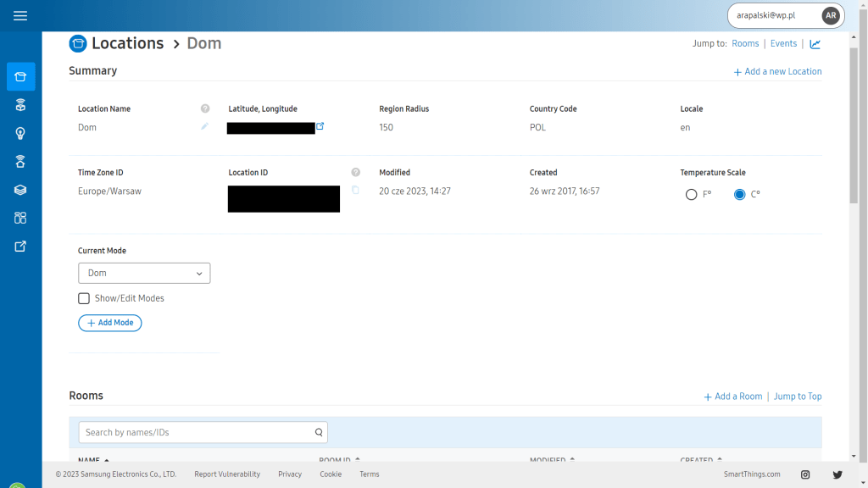Open the hamburger navigation menu
Screen dimensions: 868x488
[x=20, y=16]
